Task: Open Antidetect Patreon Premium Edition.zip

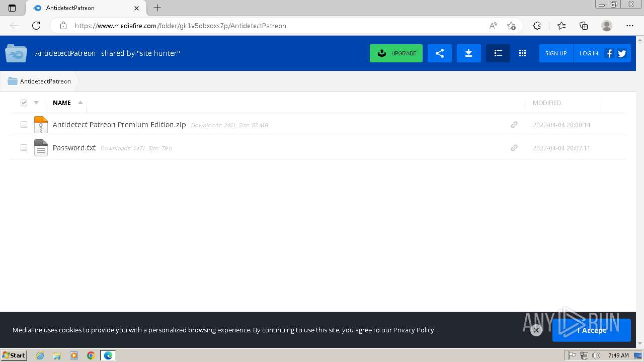Action: (x=119, y=125)
